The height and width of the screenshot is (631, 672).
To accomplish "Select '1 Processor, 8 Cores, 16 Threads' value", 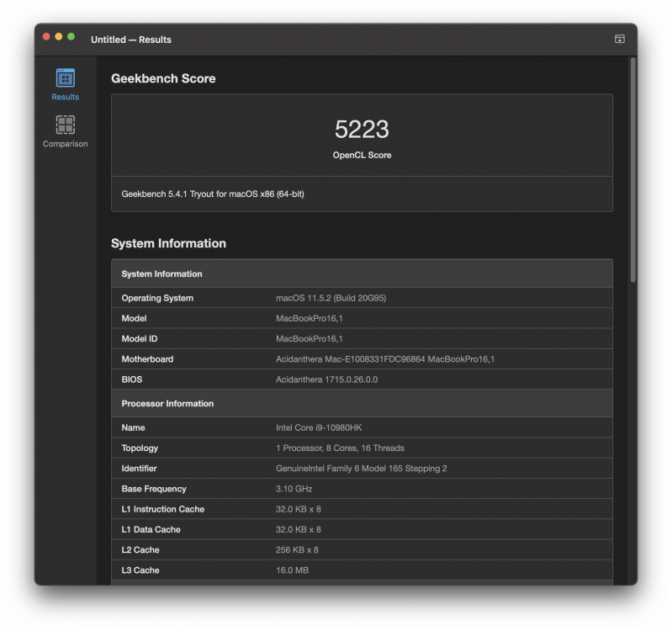I will pyautogui.click(x=340, y=448).
